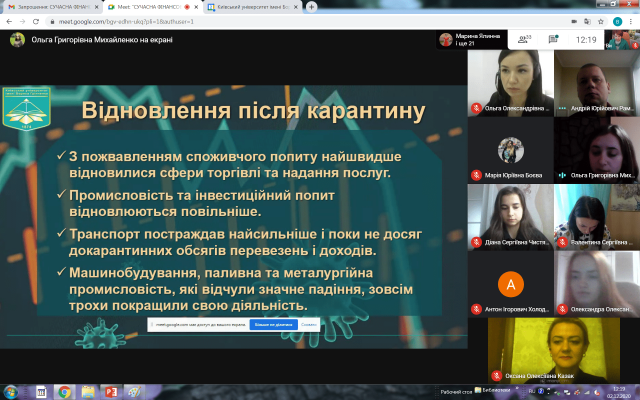Image resolution: width=640 pixels, height=400 pixels.
Task: Click the presenter avatar beside Ольга Григорівна Михайленко
Action: (x=17, y=40)
